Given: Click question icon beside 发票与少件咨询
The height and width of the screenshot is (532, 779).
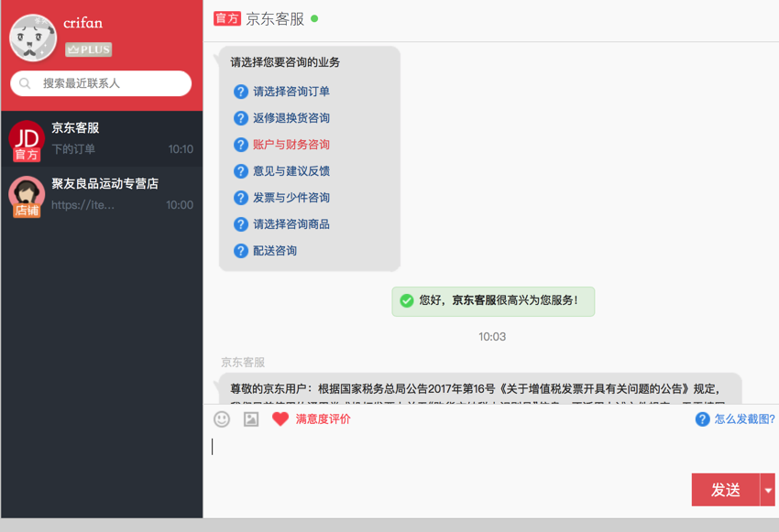Looking at the screenshot, I should (x=240, y=198).
